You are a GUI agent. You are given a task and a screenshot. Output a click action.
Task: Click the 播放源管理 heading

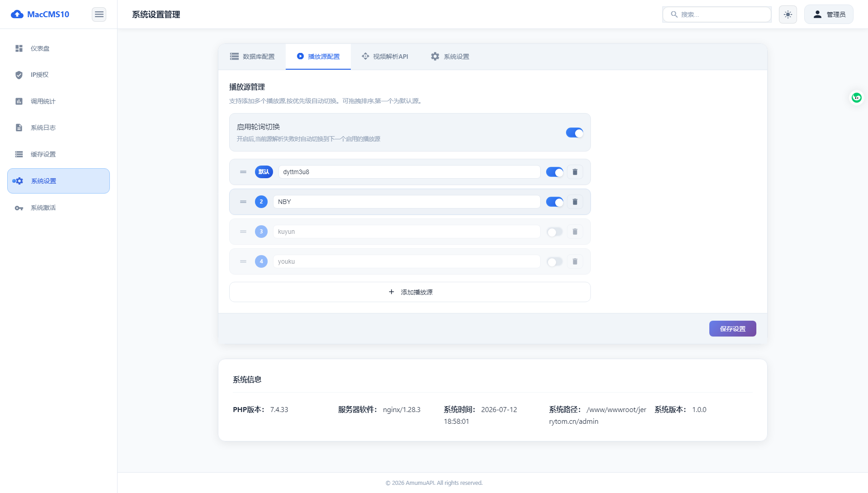pyautogui.click(x=247, y=87)
